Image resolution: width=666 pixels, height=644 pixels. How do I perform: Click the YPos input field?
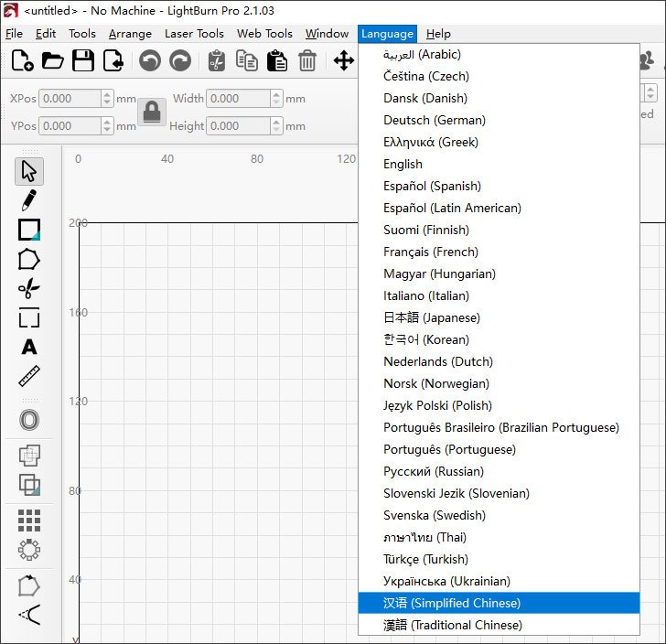(x=70, y=126)
